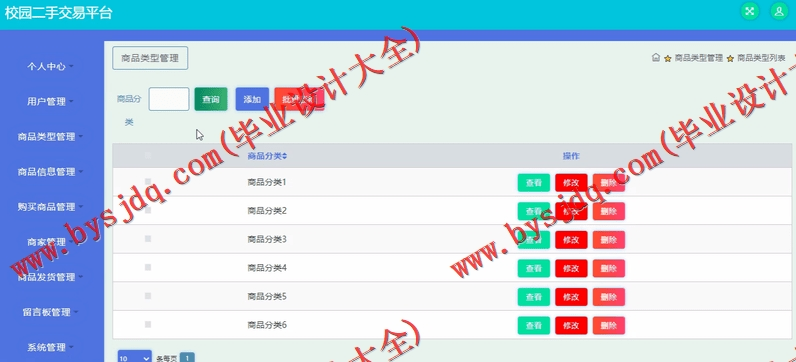Expand the 购买商品管理 sidebar menu
Viewport: 796px width, 362px height.
point(50,207)
